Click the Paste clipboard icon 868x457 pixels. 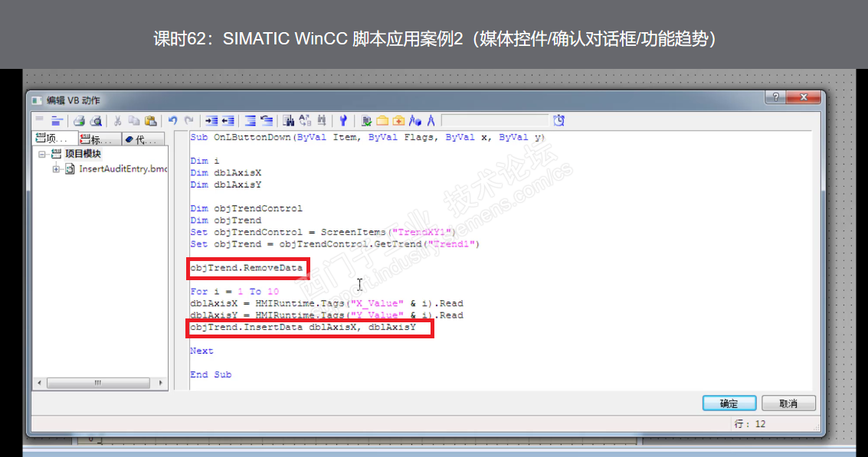pyautogui.click(x=151, y=121)
